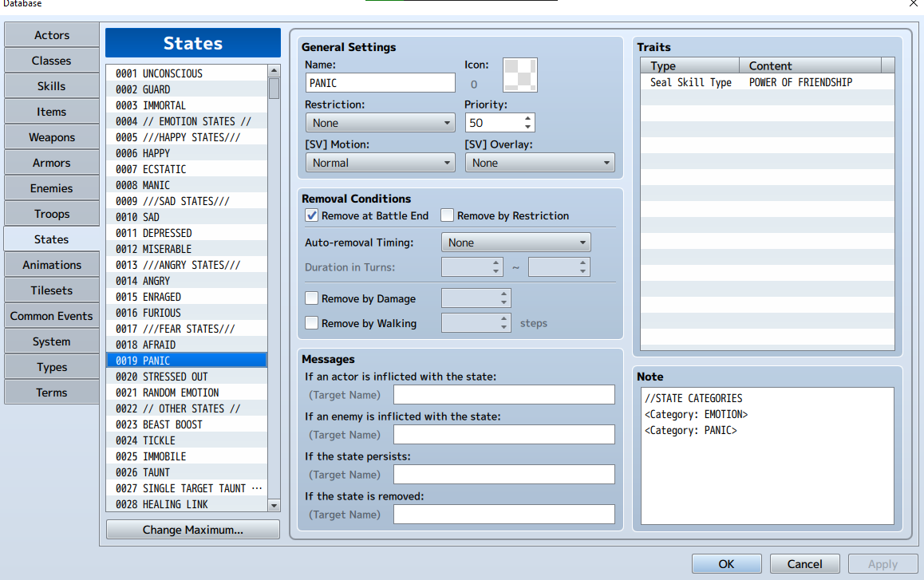Screen dimensions: 924x580
Task: Click inside the Note text area
Action: (x=768, y=456)
